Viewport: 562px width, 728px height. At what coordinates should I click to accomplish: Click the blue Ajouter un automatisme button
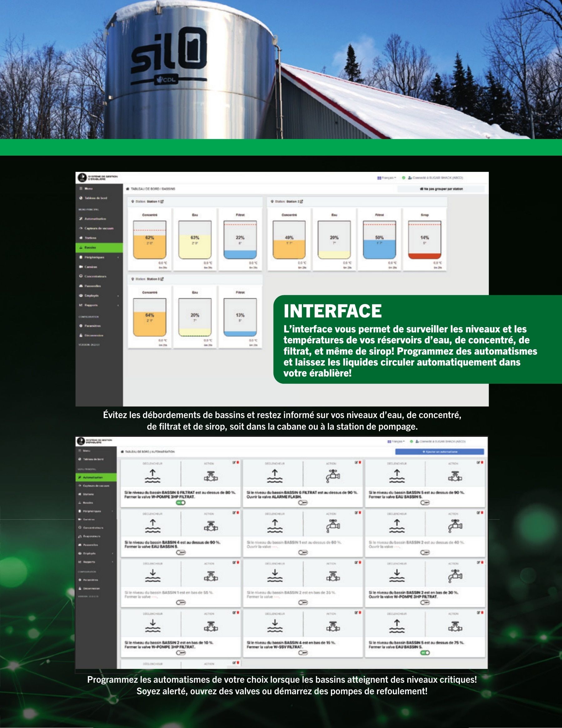439,452
